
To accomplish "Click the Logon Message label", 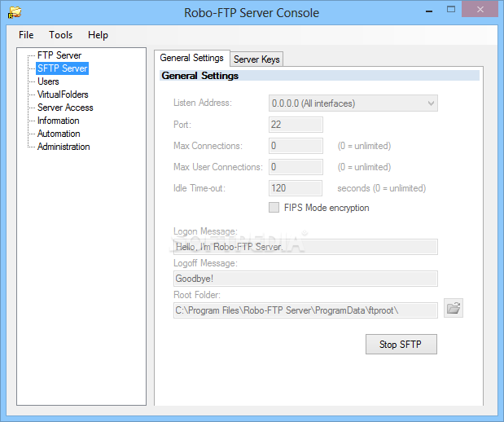I will click(205, 231).
